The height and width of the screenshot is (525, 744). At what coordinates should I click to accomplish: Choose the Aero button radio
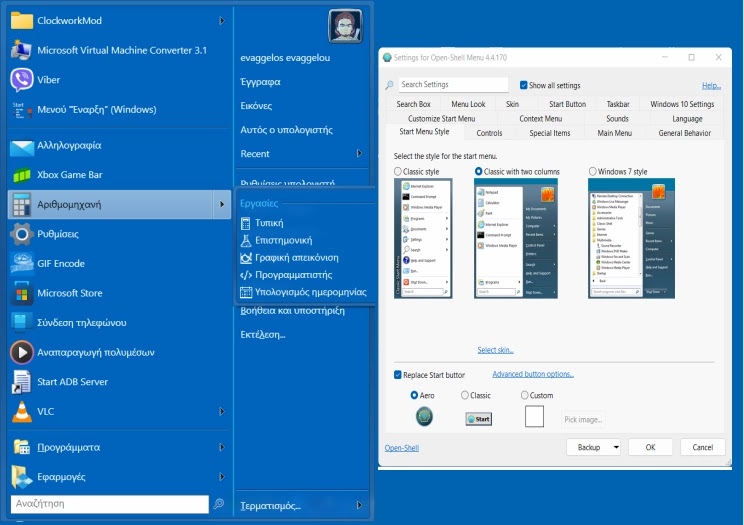[414, 395]
